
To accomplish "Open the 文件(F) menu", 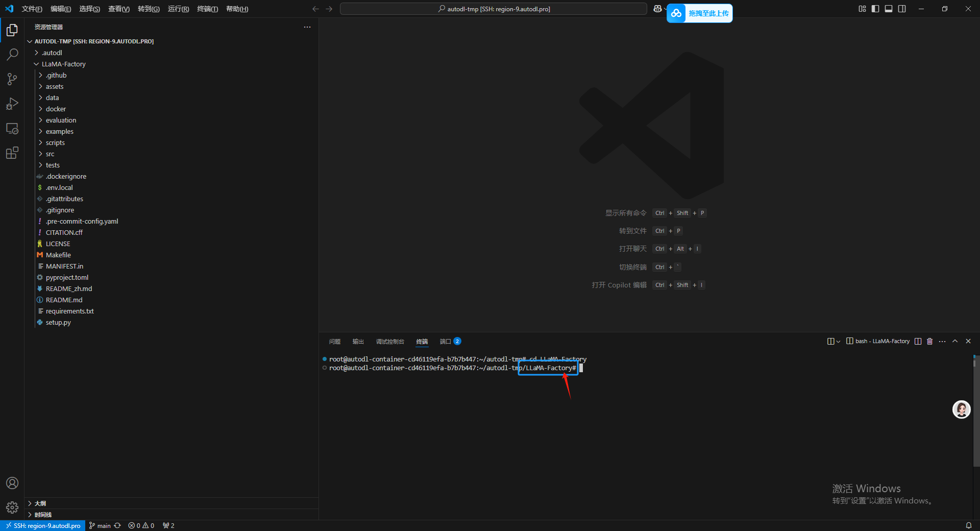I will pos(32,9).
